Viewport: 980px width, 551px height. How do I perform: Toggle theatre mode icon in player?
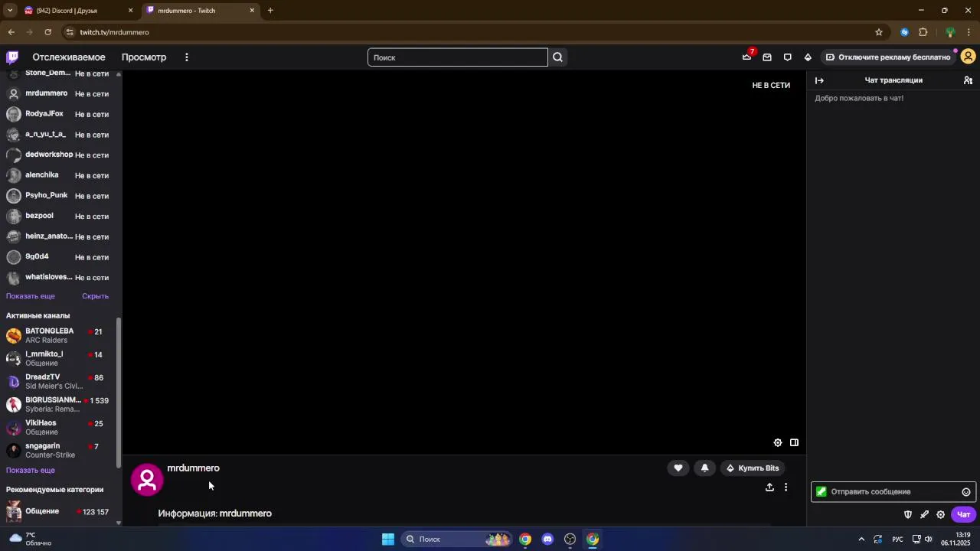point(794,442)
